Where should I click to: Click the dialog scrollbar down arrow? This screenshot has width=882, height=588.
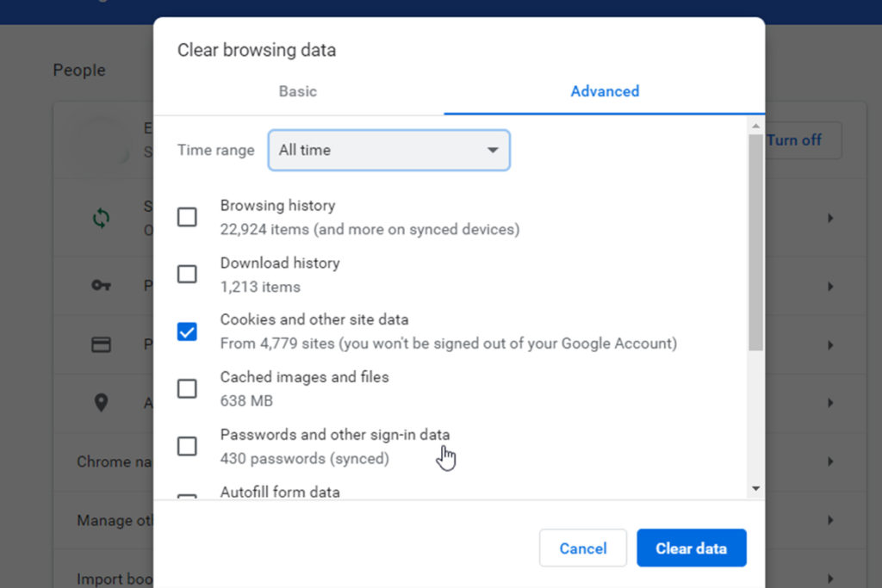[755, 488]
